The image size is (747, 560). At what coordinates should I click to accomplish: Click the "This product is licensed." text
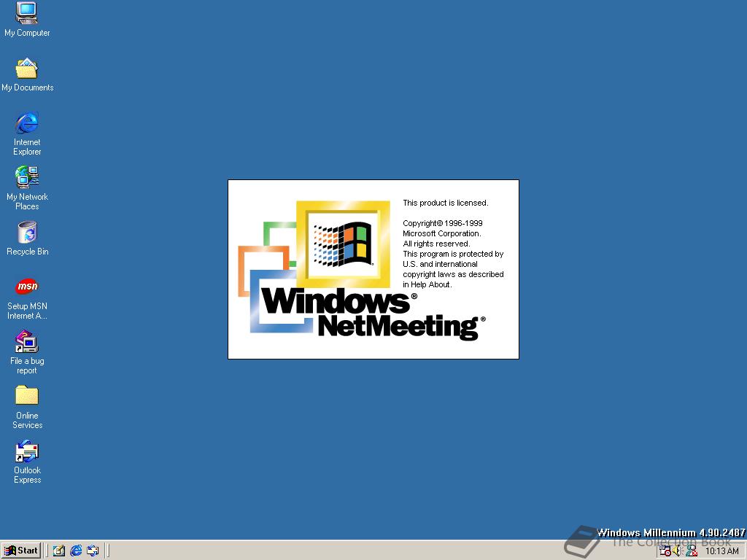(446, 203)
